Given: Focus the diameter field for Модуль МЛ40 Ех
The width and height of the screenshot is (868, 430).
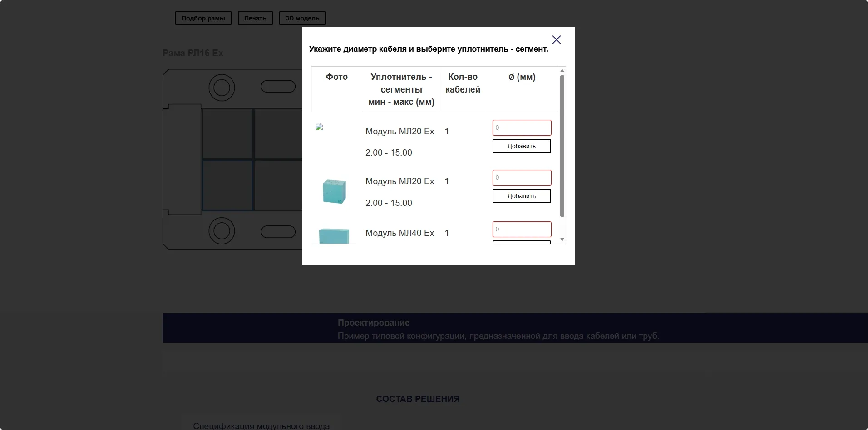Looking at the screenshot, I should [x=522, y=229].
